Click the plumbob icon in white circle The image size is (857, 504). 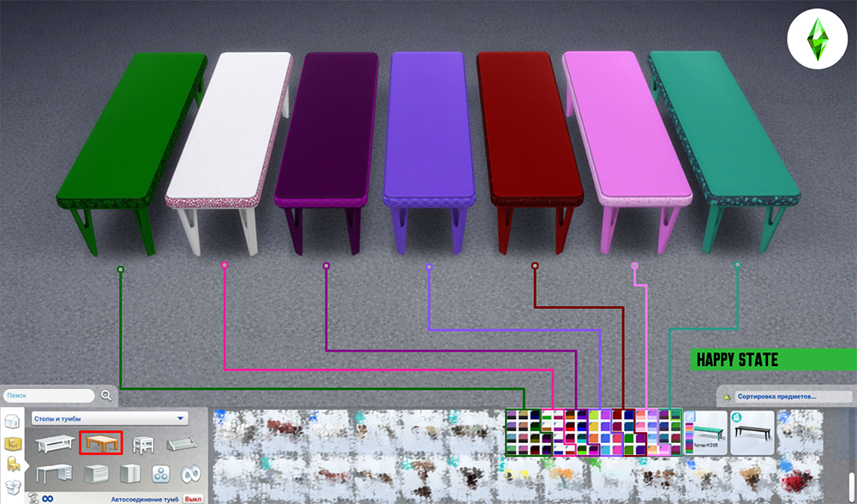pos(818,39)
